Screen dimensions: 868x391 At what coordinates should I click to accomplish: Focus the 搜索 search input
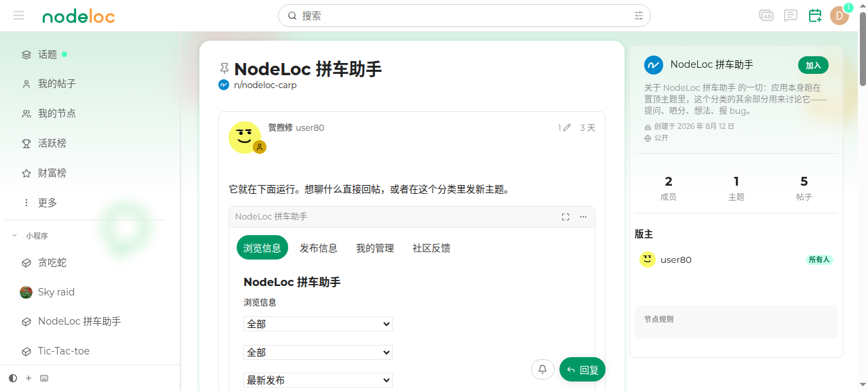464,16
